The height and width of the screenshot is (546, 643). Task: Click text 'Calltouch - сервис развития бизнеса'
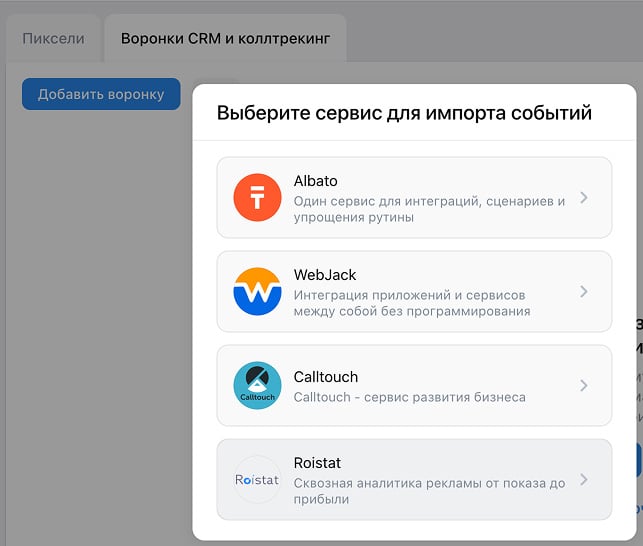(409, 398)
